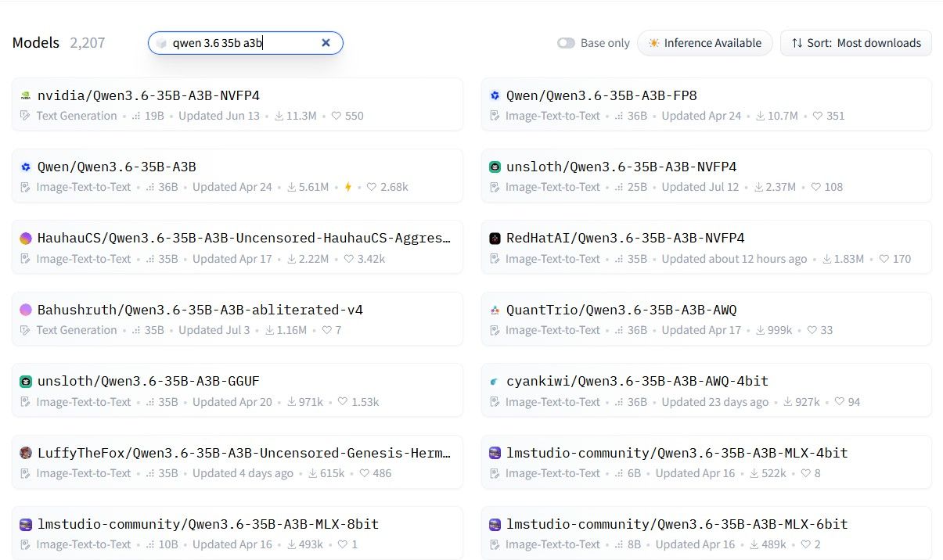This screenshot has width=943, height=560.
Task: Click unsloth avatar on the NVFP4 card
Action: 495,167
